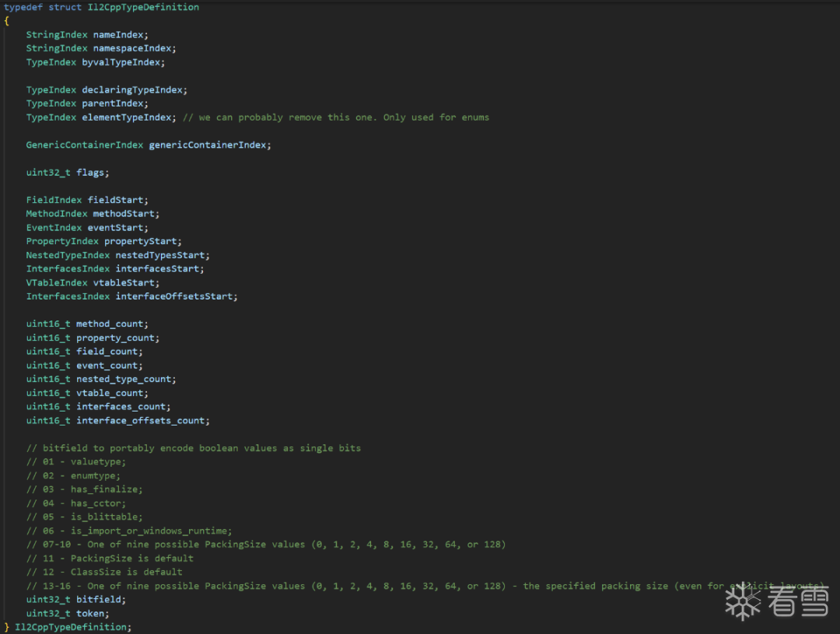Click the elementTypeIndex enum comment
This screenshot has height=634, width=840.
[336, 117]
